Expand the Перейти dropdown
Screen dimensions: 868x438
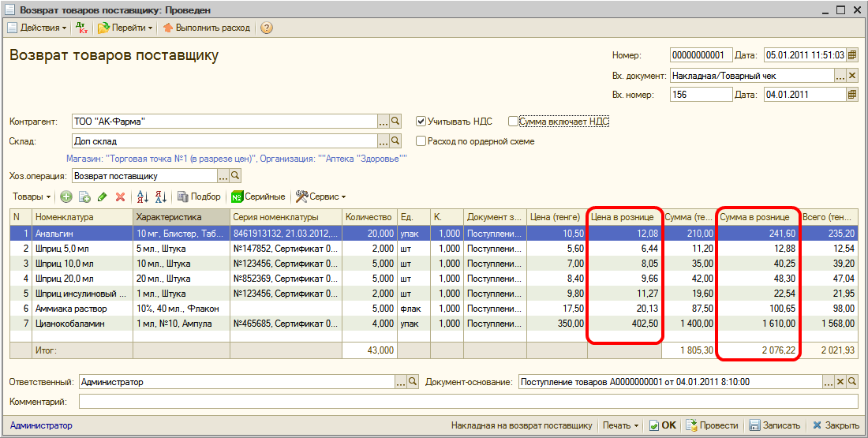pyautogui.click(x=125, y=28)
